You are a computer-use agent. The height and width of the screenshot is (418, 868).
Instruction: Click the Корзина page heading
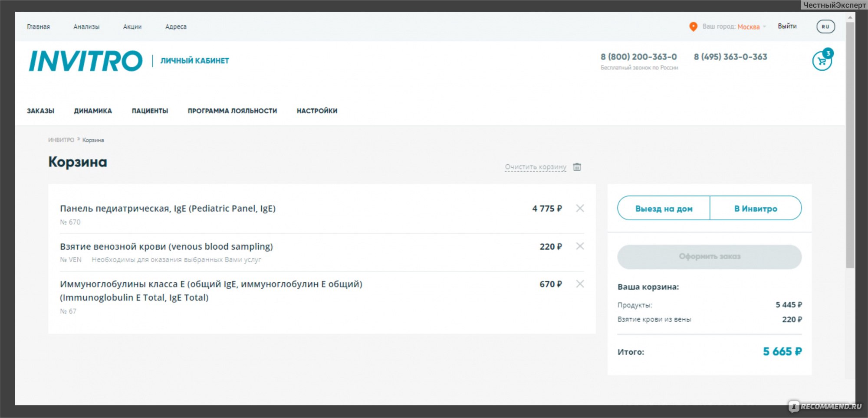(78, 162)
